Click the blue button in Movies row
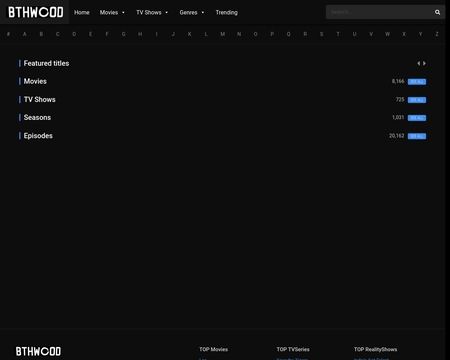This screenshot has height=360, width=450. point(417,82)
